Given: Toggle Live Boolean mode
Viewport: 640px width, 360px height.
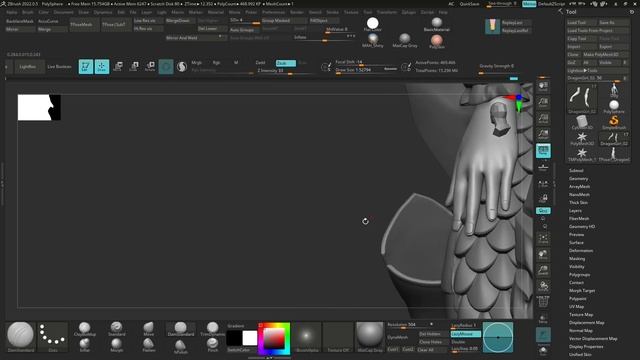Looking at the screenshot, I should (x=59, y=67).
